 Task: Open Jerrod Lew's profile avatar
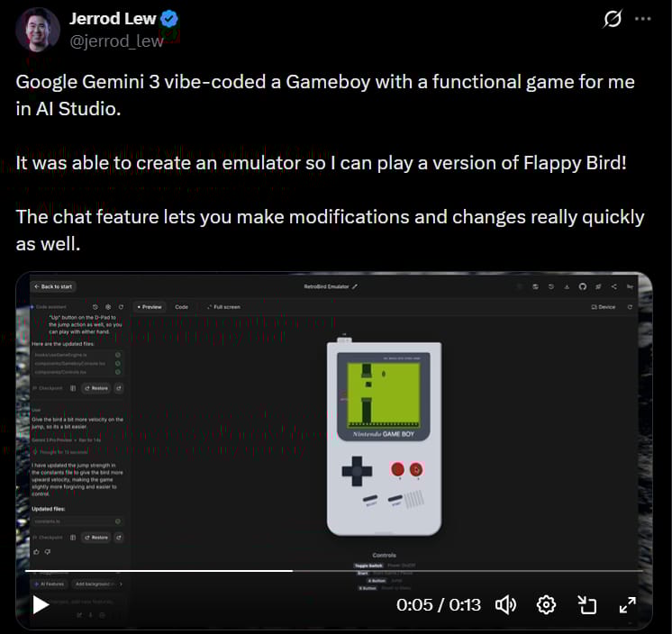(38, 30)
